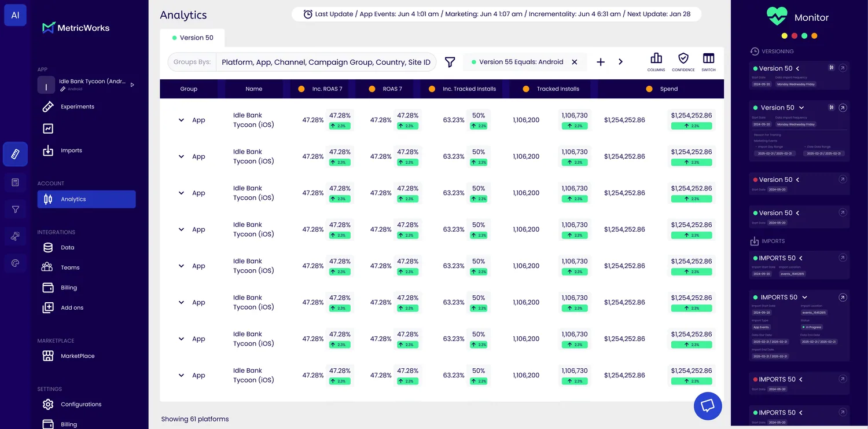Open the AI assistant button
Screen dimensions: 868x429
[15, 15]
